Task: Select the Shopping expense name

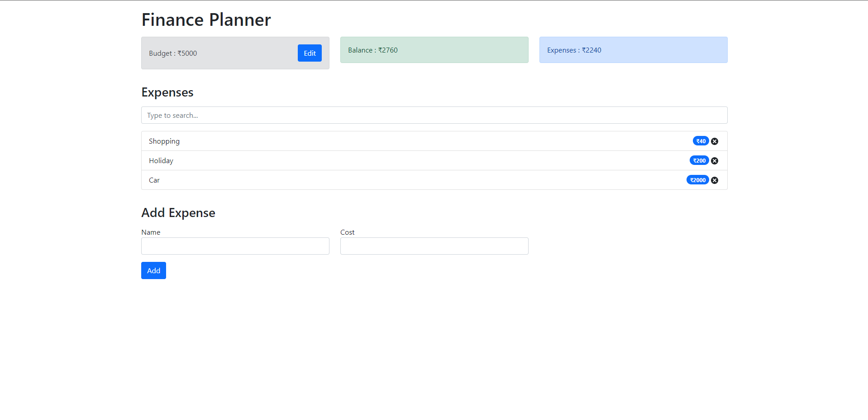Action: (164, 141)
